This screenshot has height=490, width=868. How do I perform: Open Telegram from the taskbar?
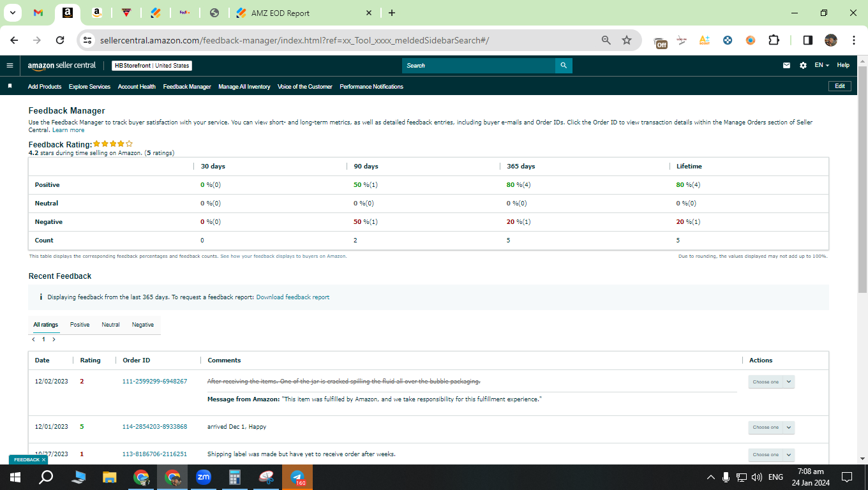[297, 477]
